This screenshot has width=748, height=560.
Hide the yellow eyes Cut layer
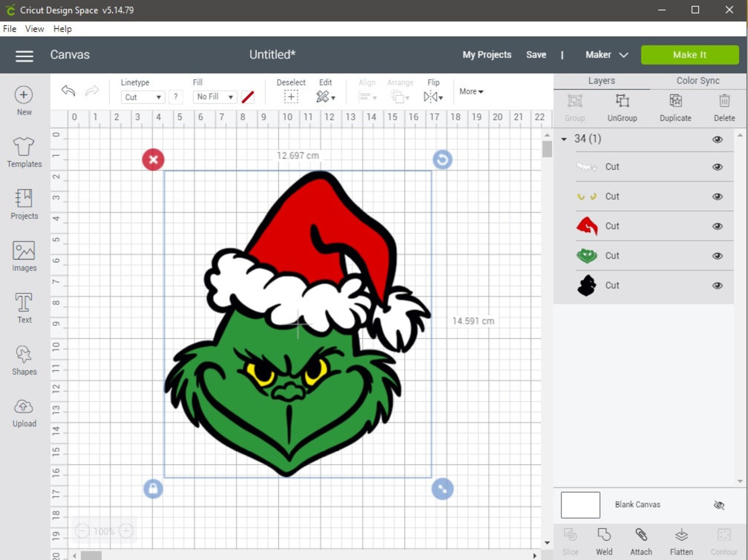[x=717, y=196]
